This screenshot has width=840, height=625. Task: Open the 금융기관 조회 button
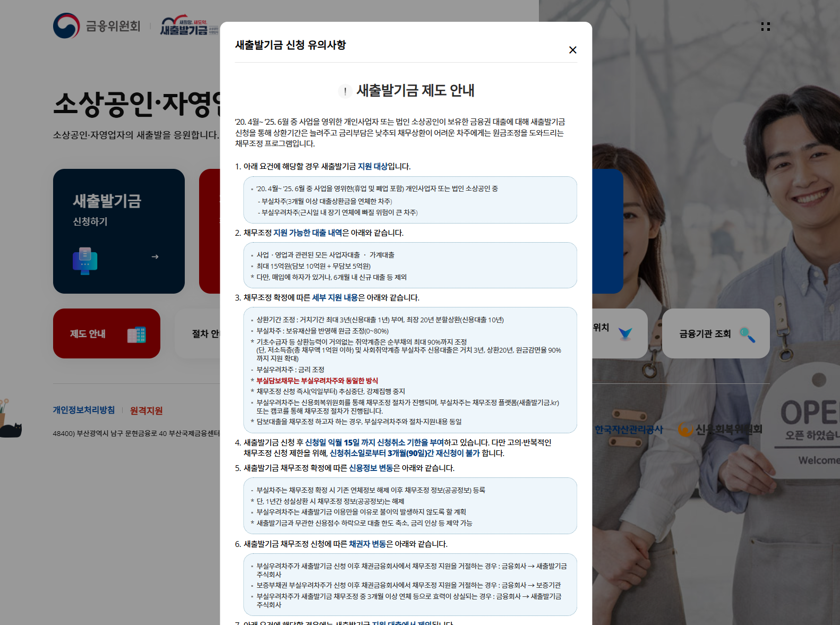[x=716, y=333]
